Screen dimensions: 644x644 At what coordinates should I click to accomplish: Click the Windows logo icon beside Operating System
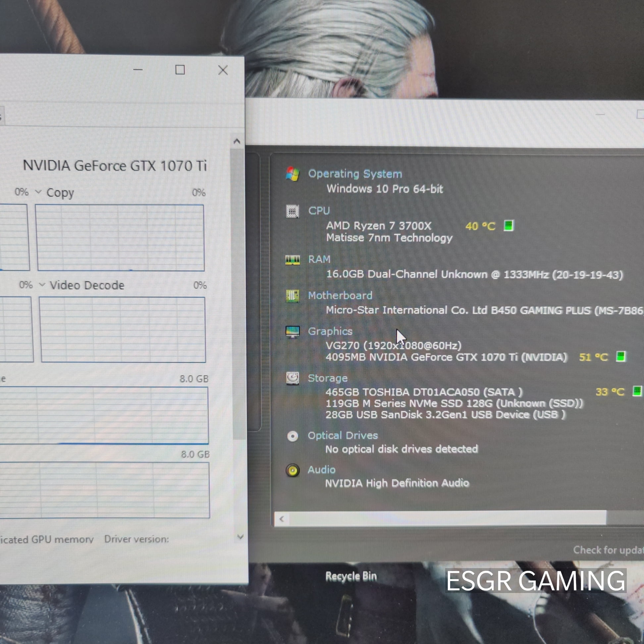click(x=293, y=174)
